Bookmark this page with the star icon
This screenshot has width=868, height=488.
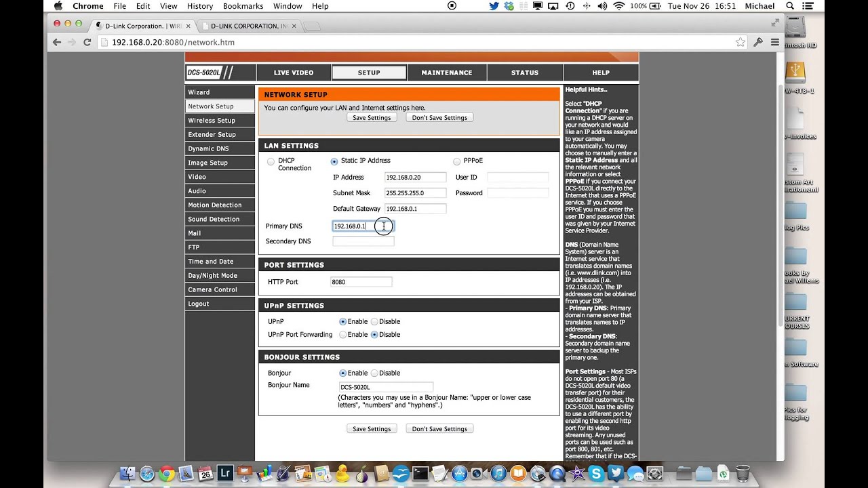(x=740, y=42)
